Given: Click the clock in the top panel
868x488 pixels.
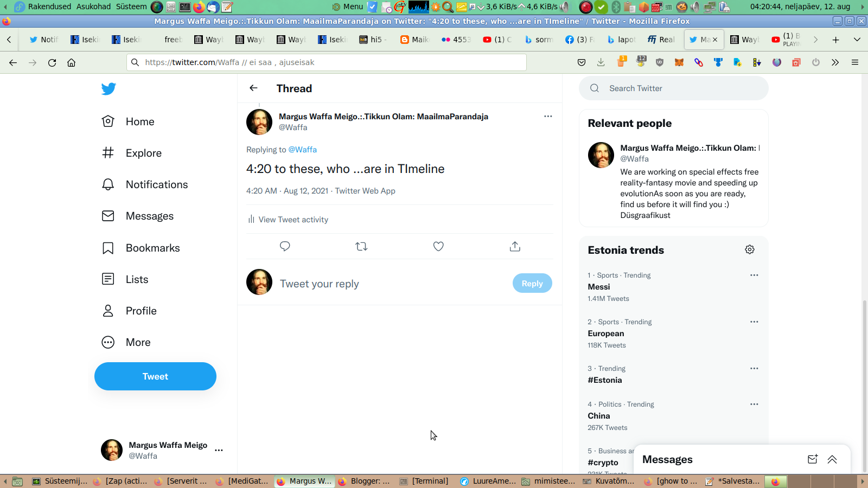Looking at the screenshot, I should pos(800,7).
